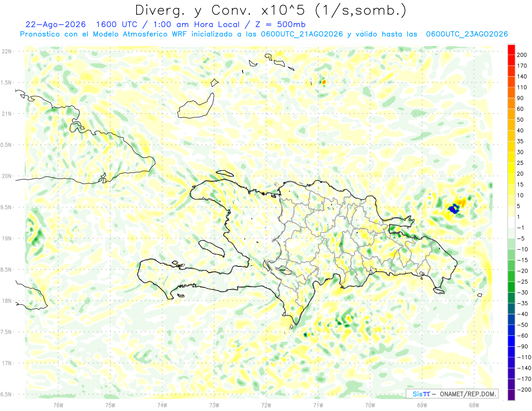Image resolution: width=532 pixels, height=411 pixels.
Task: Click the '200' value at the color bar top
Action: point(522,55)
